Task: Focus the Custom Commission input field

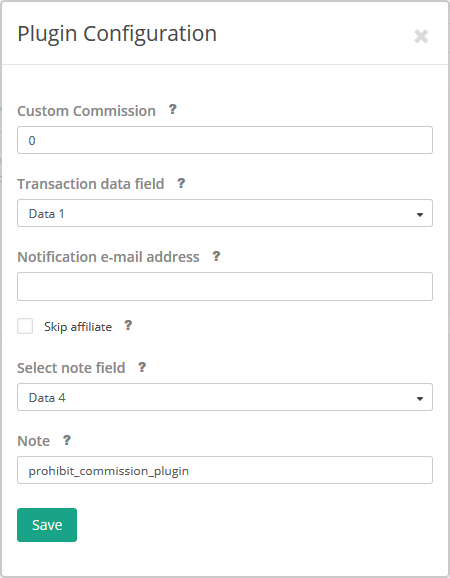Action: (225, 140)
